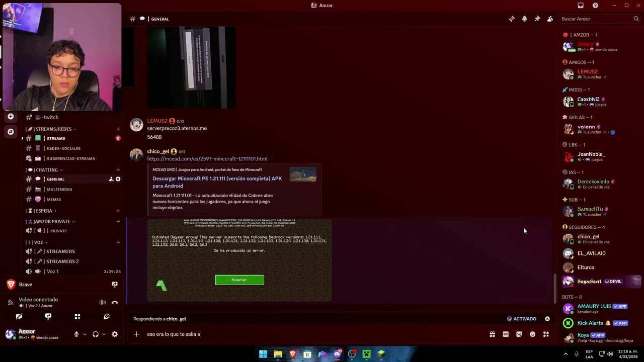
Task: Open the inbox icon in title bar
Action: (581, 6)
